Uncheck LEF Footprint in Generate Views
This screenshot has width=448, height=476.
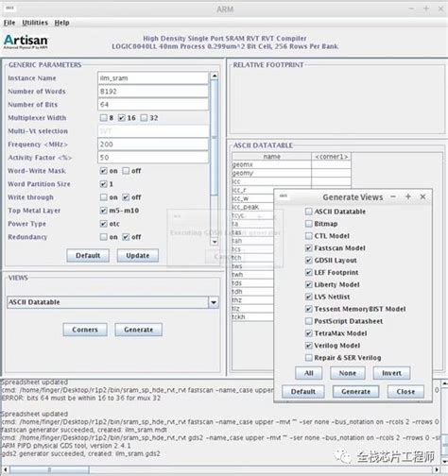309,272
